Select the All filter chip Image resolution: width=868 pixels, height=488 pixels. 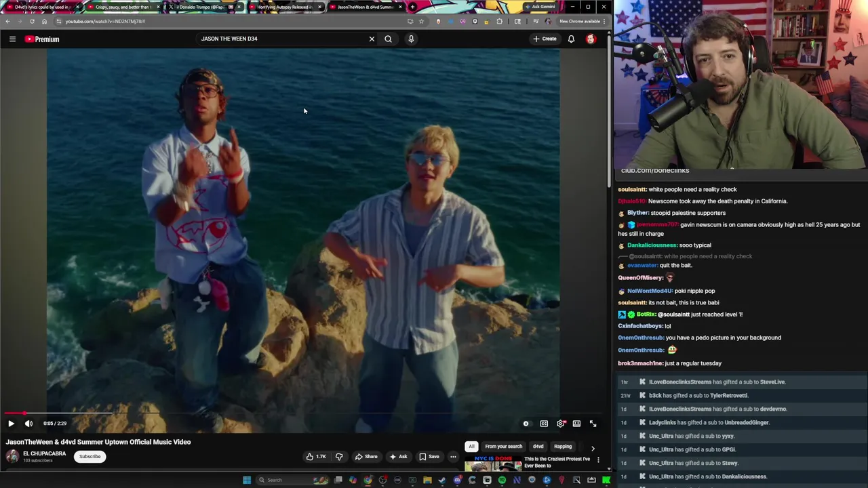pyautogui.click(x=471, y=446)
